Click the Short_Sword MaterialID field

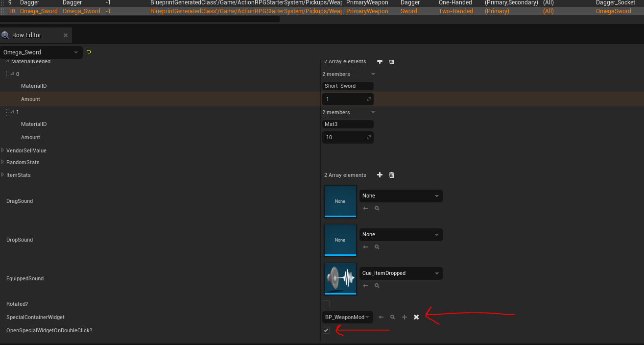tap(348, 86)
